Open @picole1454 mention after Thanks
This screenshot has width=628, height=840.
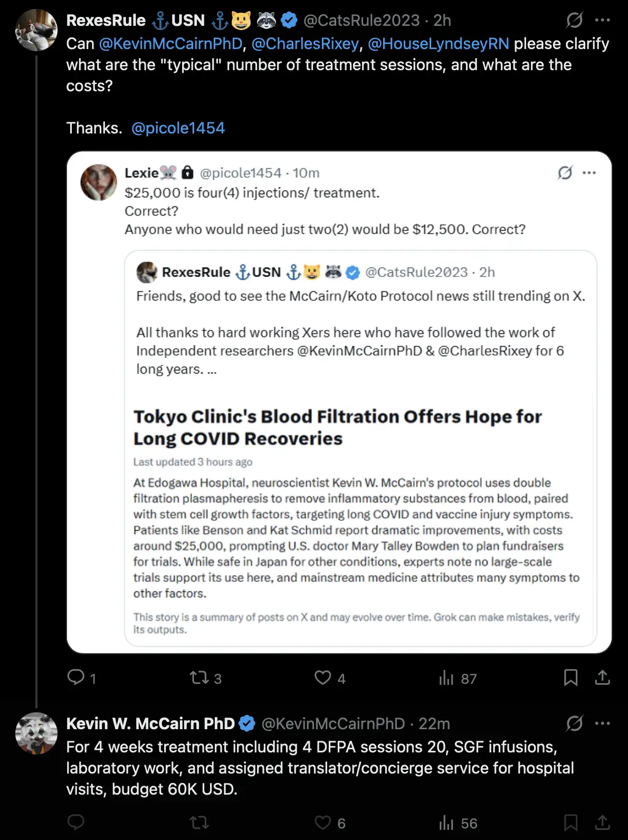click(178, 128)
